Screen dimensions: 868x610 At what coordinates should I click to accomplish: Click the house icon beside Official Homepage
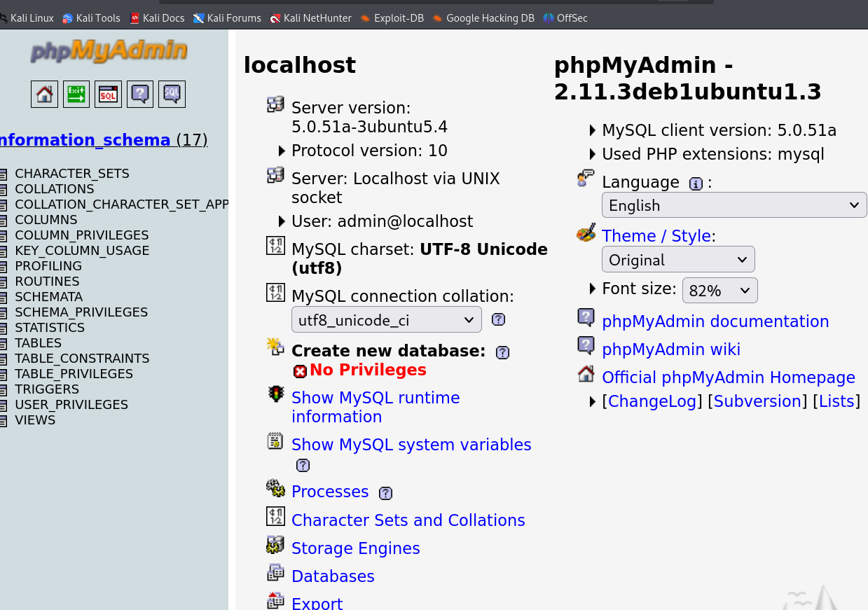tap(586, 373)
